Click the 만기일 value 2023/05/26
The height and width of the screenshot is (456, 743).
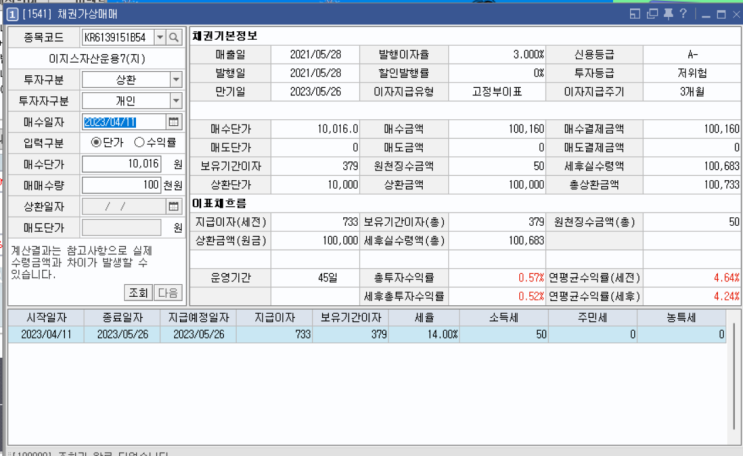click(x=316, y=91)
